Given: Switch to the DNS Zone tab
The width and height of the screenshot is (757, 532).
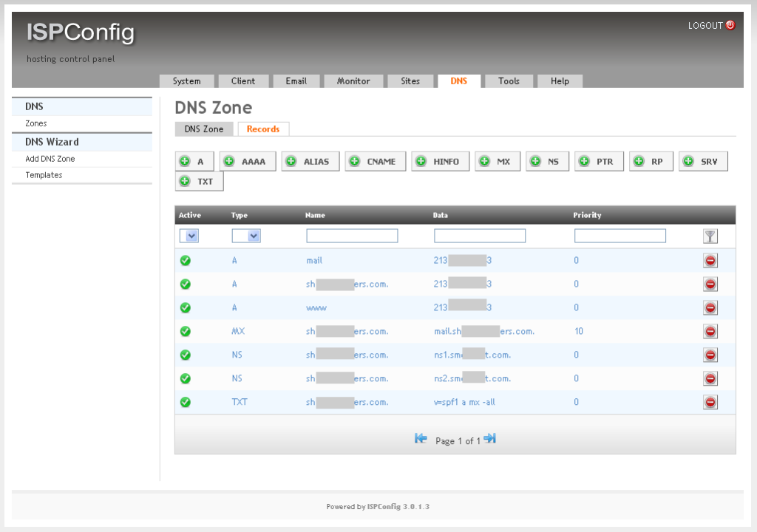Looking at the screenshot, I should [x=204, y=129].
